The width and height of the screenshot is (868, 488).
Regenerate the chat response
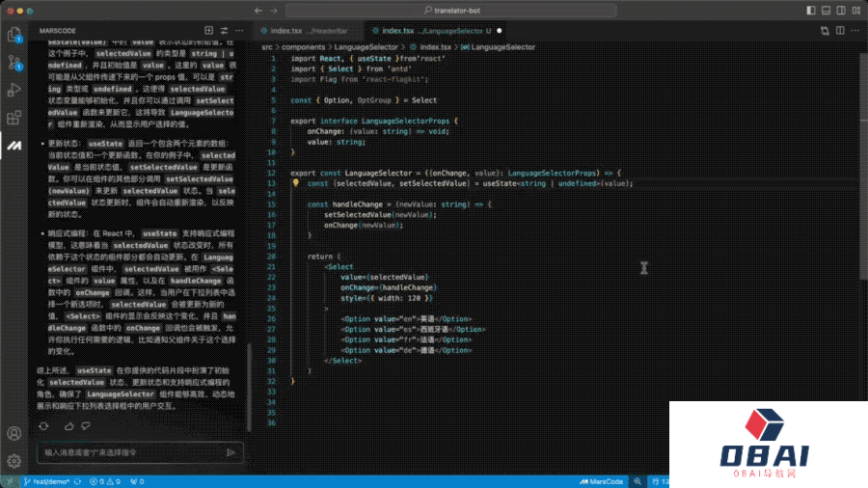point(44,425)
